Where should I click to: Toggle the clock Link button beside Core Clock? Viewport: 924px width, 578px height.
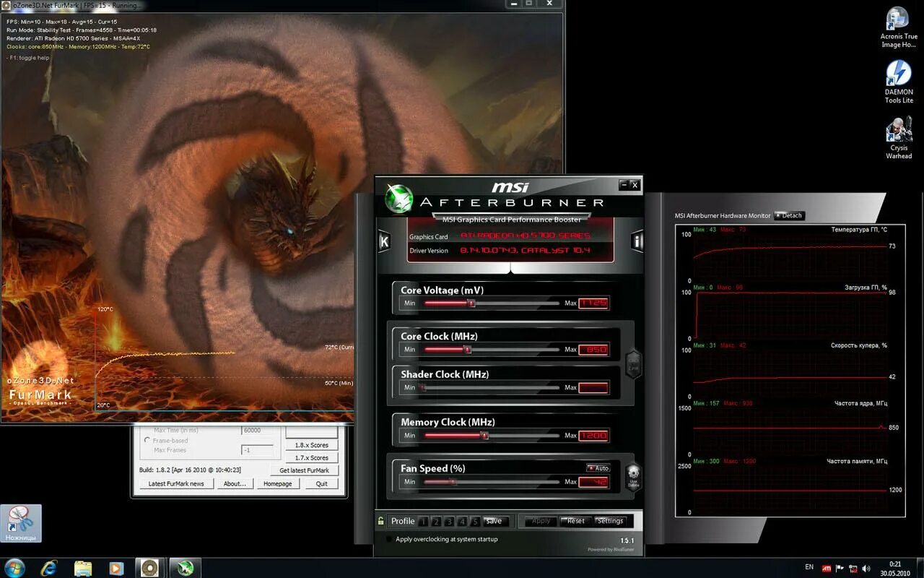tap(633, 363)
